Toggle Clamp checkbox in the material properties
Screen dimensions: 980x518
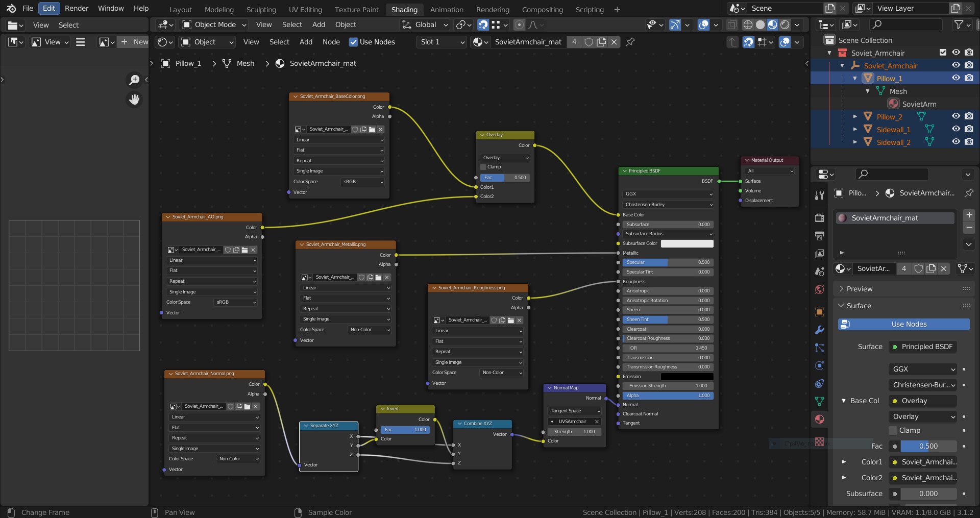(x=893, y=430)
